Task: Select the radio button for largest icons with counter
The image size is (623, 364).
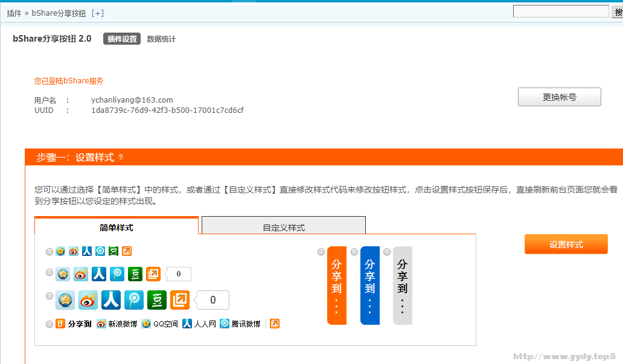Action: click(x=50, y=296)
